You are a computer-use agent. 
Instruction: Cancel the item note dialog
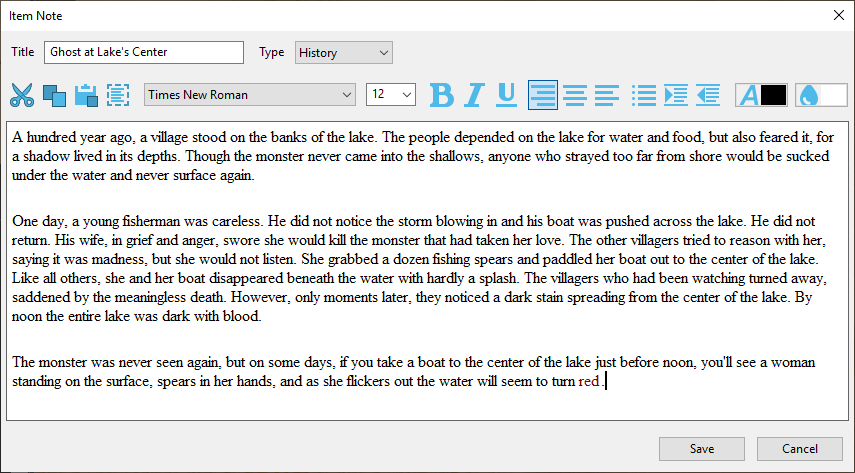point(800,449)
